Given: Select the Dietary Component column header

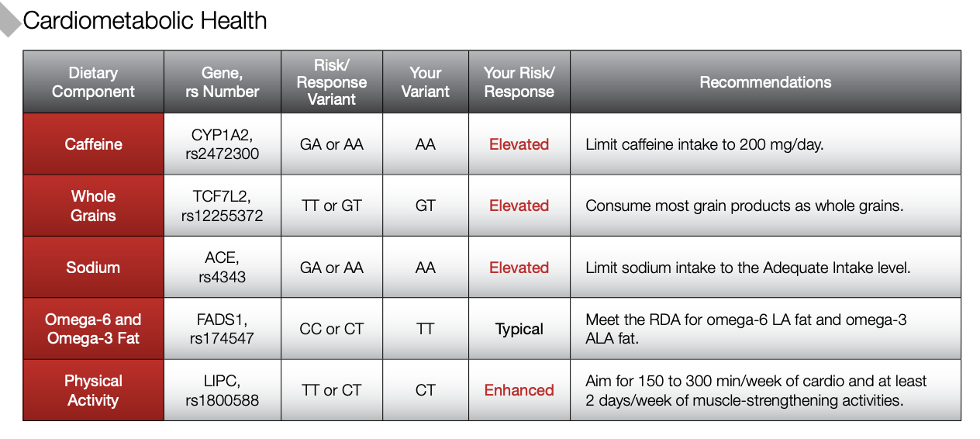Looking at the screenshot, I should pos(93,82).
